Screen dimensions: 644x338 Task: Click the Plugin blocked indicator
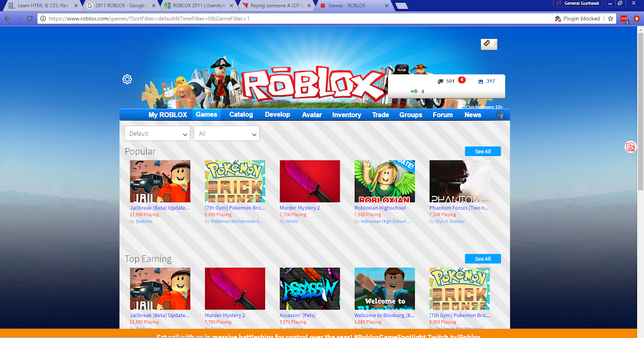(577, 19)
